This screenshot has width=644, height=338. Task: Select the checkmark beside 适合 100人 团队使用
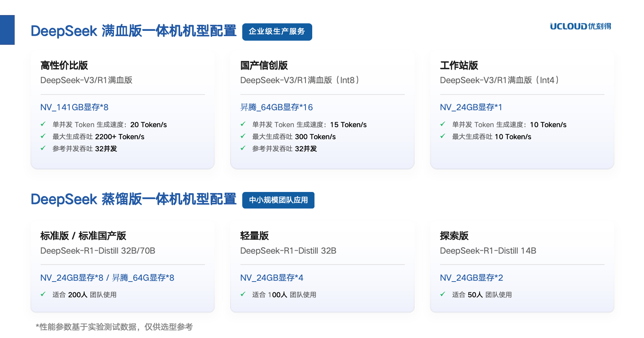click(x=243, y=294)
